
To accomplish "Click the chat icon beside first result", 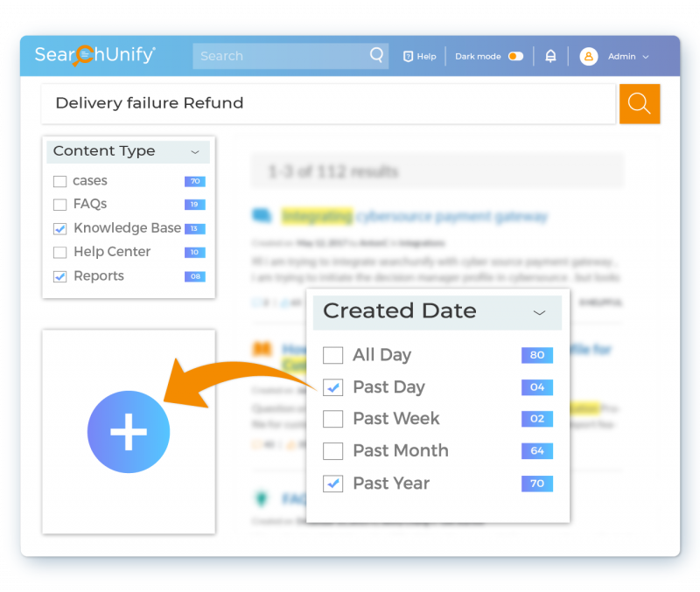I will pyautogui.click(x=262, y=216).
